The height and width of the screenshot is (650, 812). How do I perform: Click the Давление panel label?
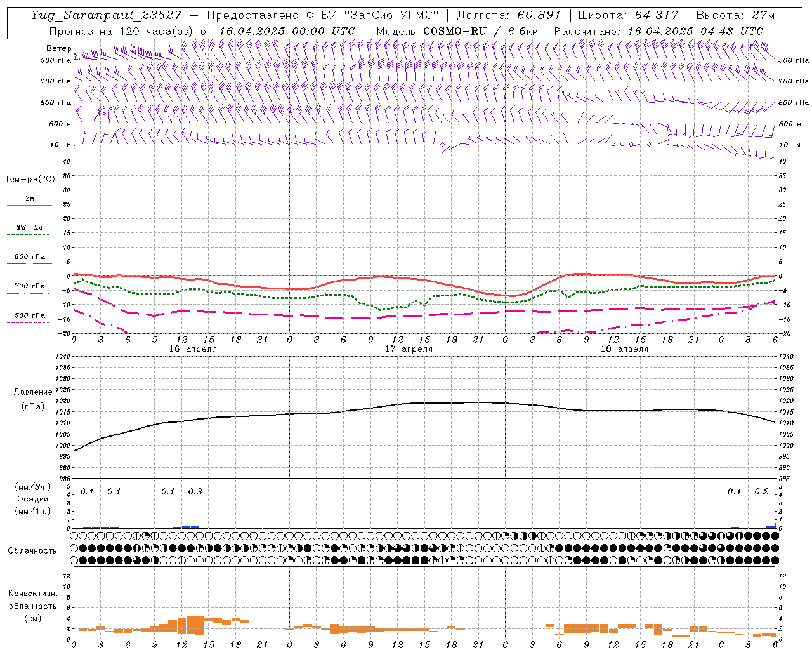[x=33, y=392]
